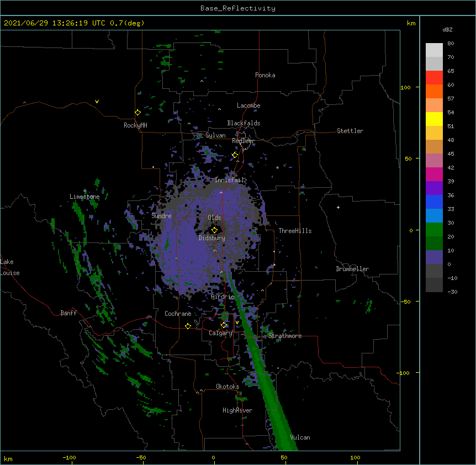The image size is (476, 465).
Task: Click the HighRiver label
Action: tap(237, 410)
